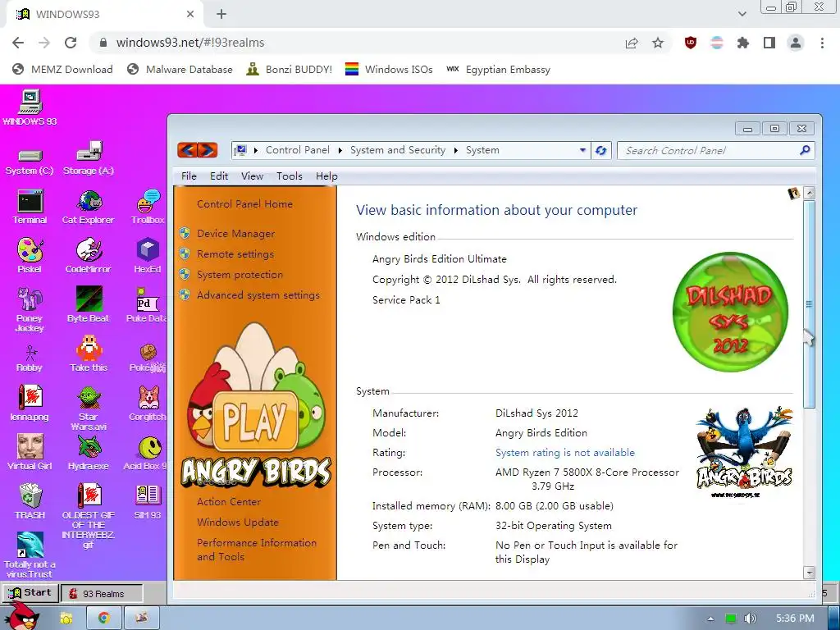The width and height of the screenshot is (840, 630).
Task: Open the System (C:) drive icon
Action: [x=30, y=162]
